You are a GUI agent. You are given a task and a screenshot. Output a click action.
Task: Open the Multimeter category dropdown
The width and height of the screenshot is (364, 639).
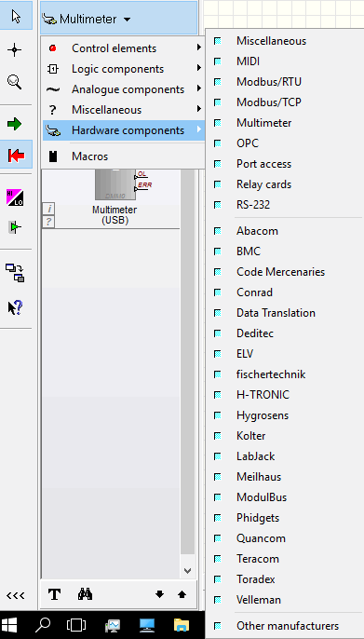[x=118, y=19]
